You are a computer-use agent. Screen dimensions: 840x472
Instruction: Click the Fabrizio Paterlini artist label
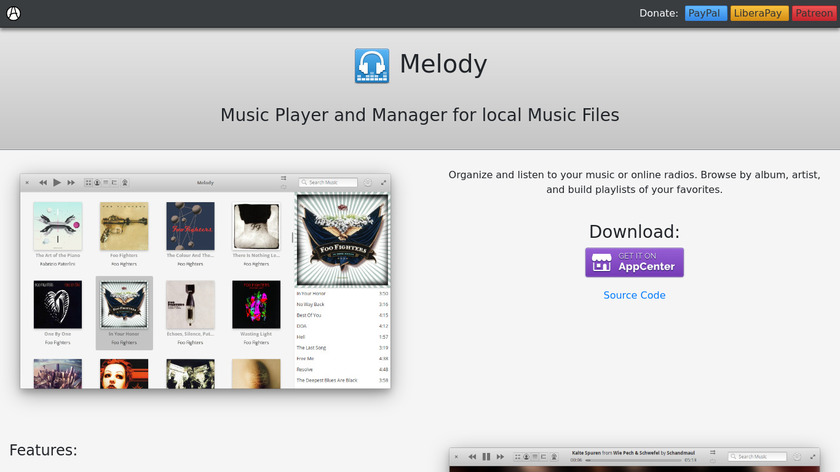(x=58, y=264)
